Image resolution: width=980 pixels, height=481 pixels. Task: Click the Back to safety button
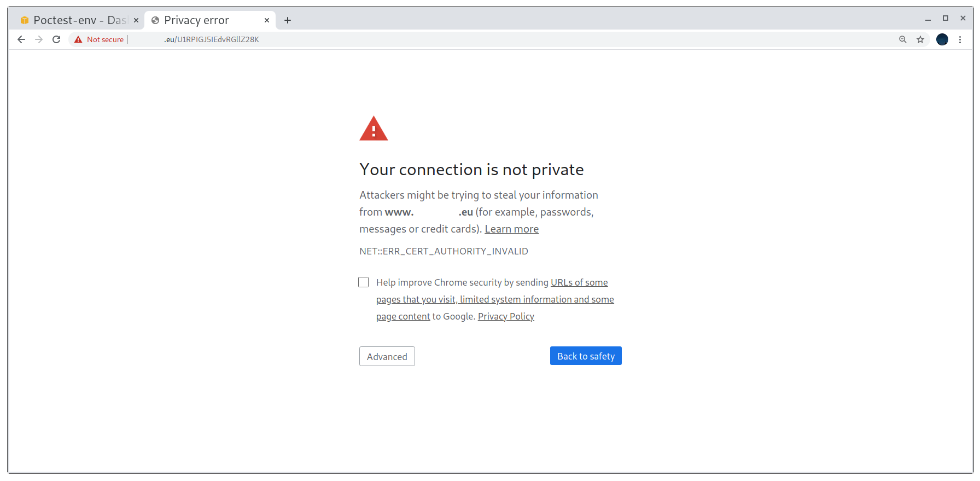(x=586, y=356)
